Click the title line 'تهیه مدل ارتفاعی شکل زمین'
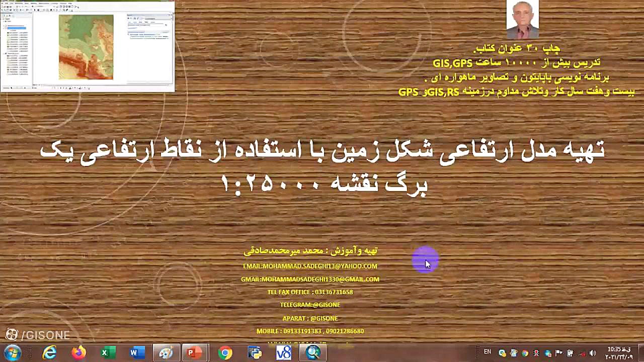644x362 pixels. coord(322,151)
